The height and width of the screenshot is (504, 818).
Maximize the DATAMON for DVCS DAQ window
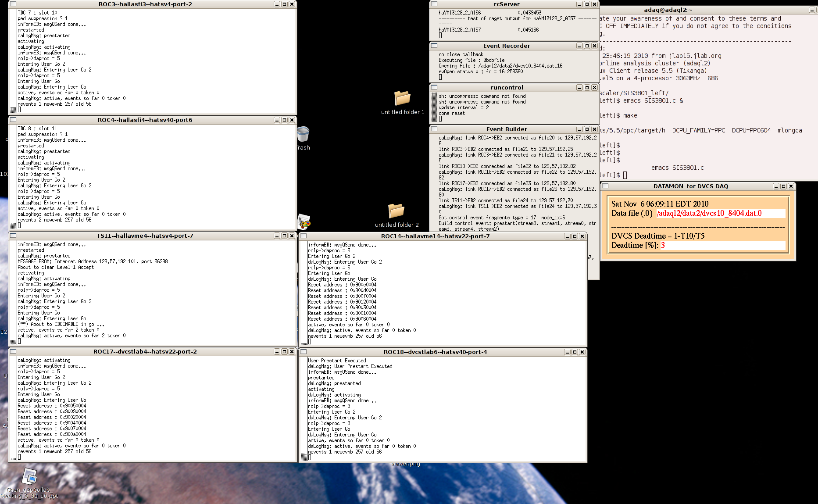(783, 186)
